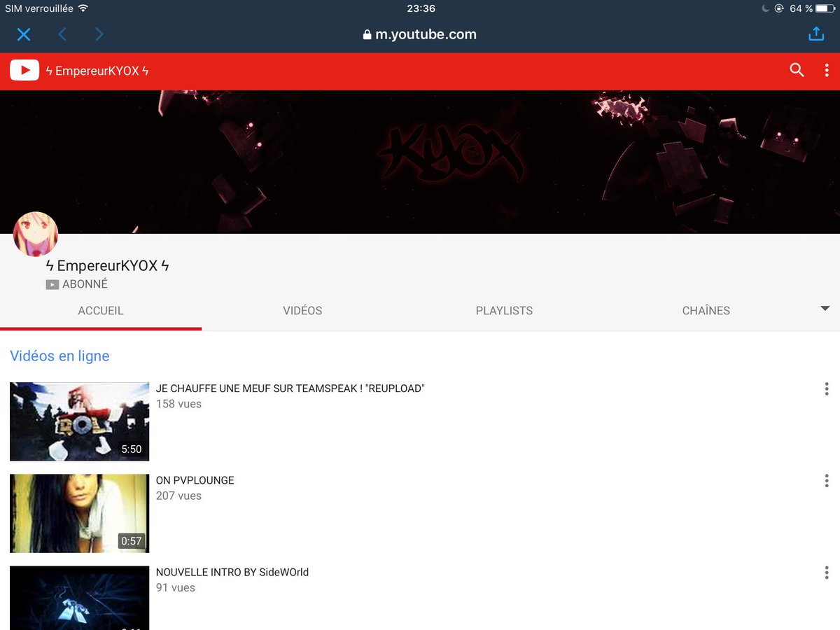Tap the Do Not Disturb moon icon
The image size is (840, 630).
tap(766, 8)
